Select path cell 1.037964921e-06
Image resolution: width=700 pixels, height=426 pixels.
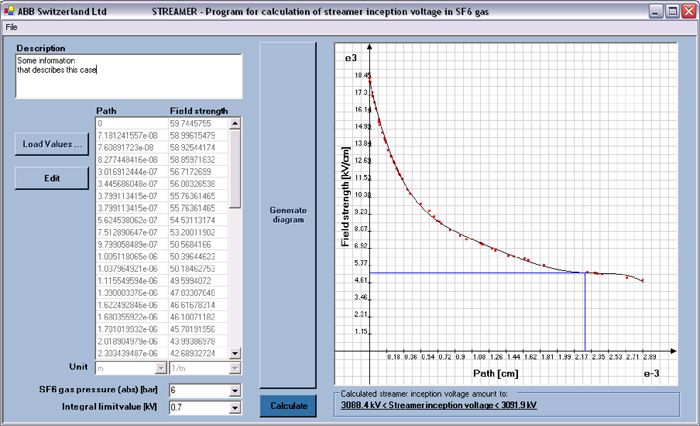[x=132, y=269]
